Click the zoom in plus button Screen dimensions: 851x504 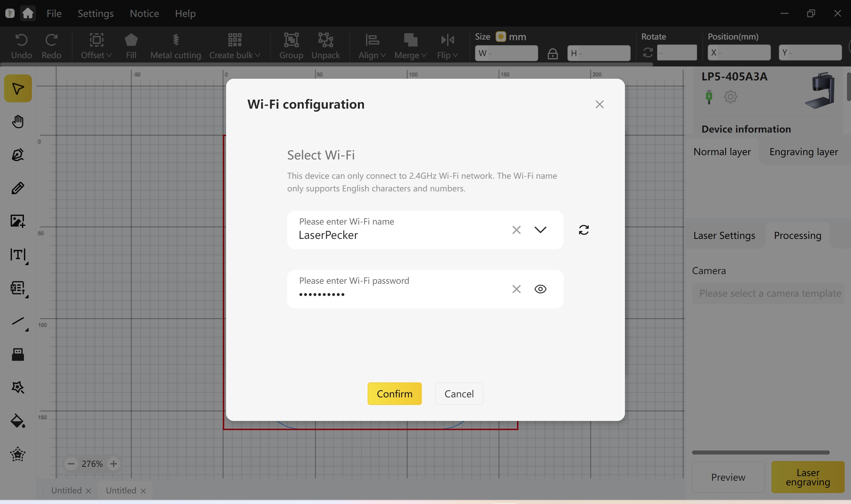pos(113,463)
